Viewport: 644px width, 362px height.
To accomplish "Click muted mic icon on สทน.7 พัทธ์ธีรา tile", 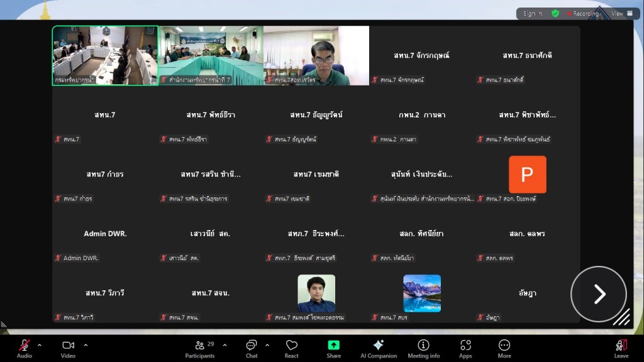I will pos(164,139).
